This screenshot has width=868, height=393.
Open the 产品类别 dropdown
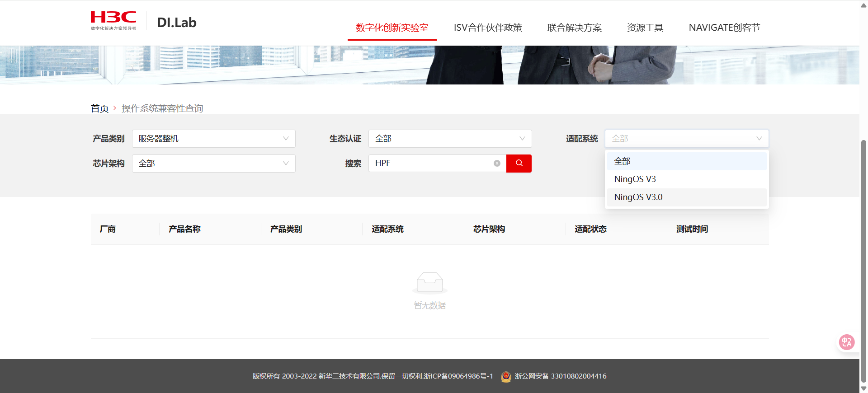click(213, 139)
